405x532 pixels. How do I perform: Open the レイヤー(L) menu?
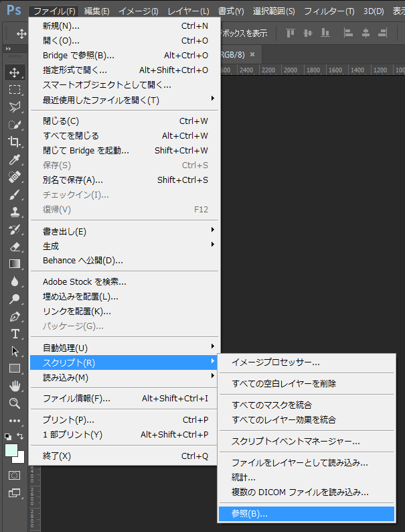(x=188, y=11)
